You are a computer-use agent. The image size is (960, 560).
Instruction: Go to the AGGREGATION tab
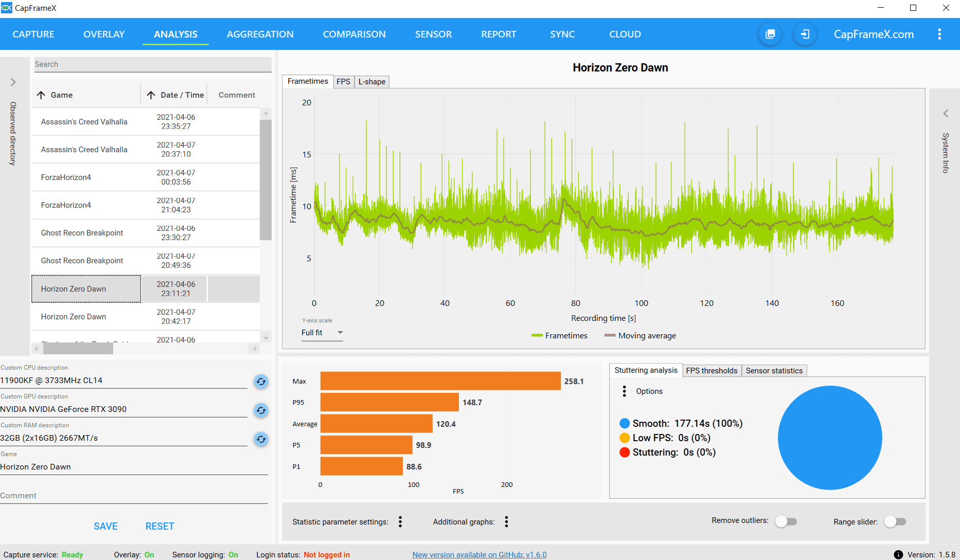260,34
